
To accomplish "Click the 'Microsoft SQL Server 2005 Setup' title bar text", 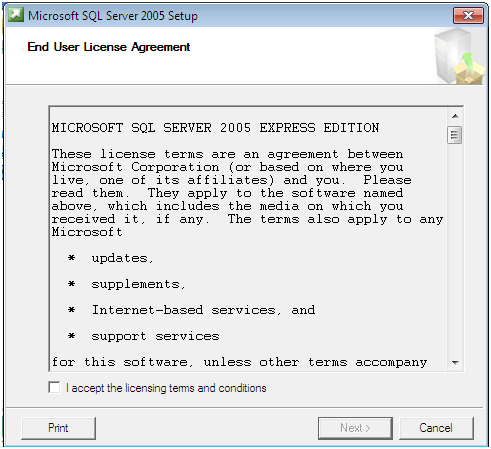I will pyautogui.click(x=113, y=16).
